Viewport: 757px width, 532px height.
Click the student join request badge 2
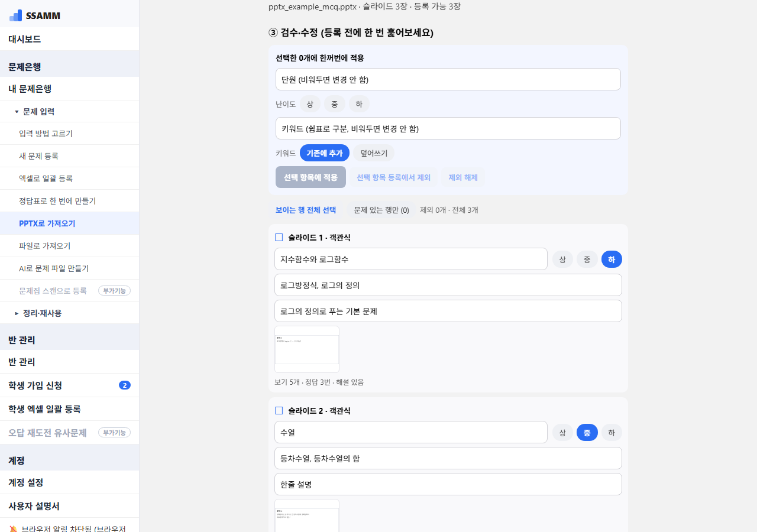tap(124, 385)
